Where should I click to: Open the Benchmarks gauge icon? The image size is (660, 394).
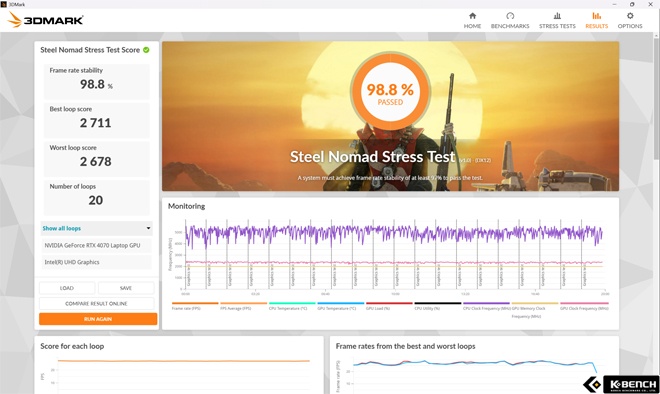coord(510,16)
